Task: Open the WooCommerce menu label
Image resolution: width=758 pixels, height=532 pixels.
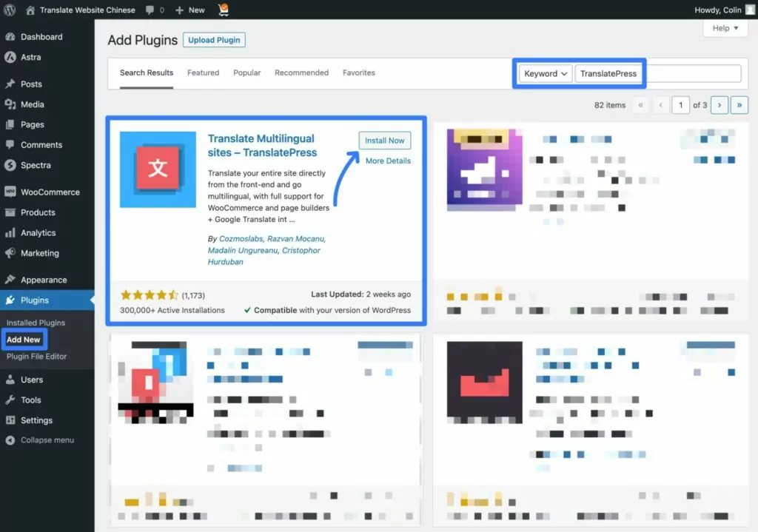Action: (x=50, y=192)
